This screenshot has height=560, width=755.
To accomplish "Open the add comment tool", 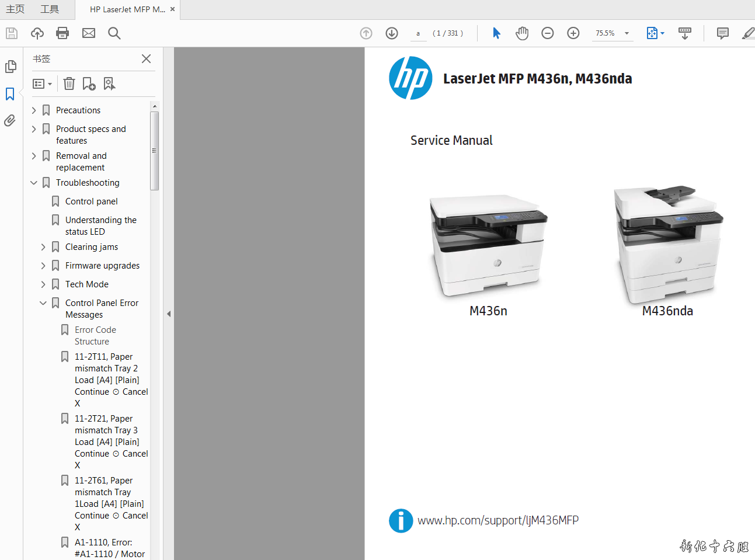I will [x=722, y=33].
